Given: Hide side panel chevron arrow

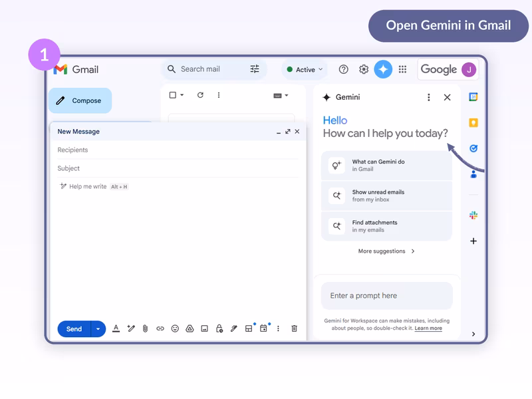Looking at the screenshot, I should click(473, 334).
